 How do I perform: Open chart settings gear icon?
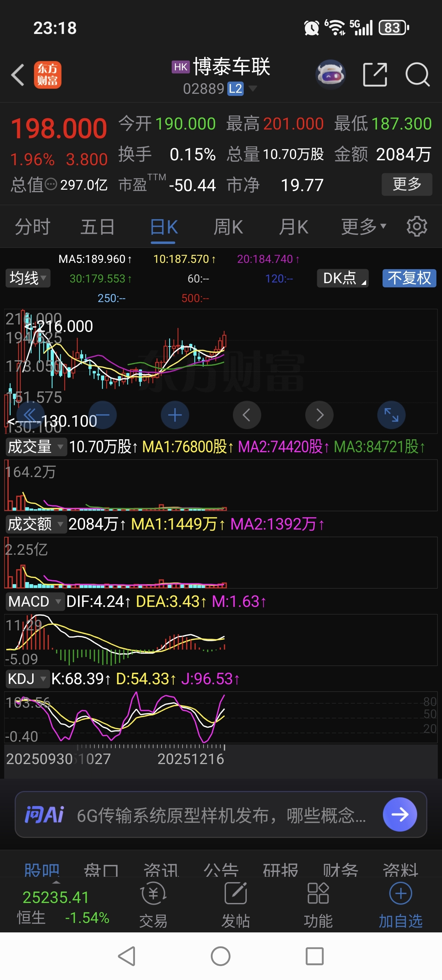coord(417,227)
